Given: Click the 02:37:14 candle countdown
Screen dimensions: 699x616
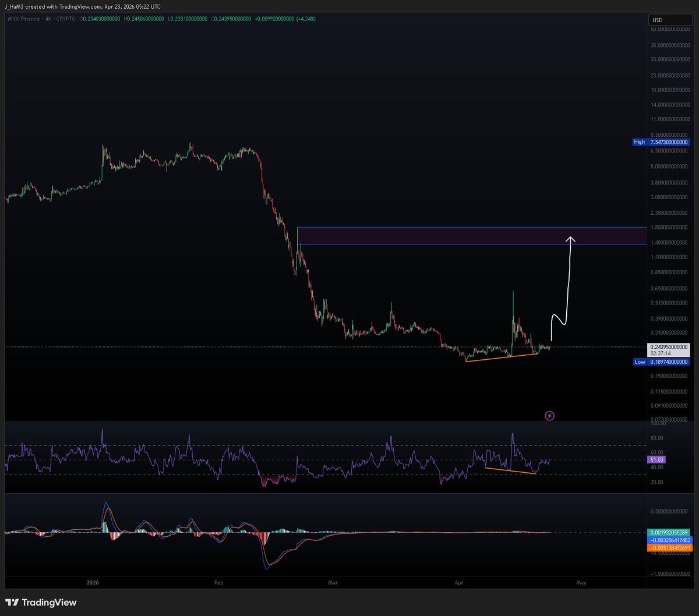Looking at the screenshot, I should [x=661, y=353].
